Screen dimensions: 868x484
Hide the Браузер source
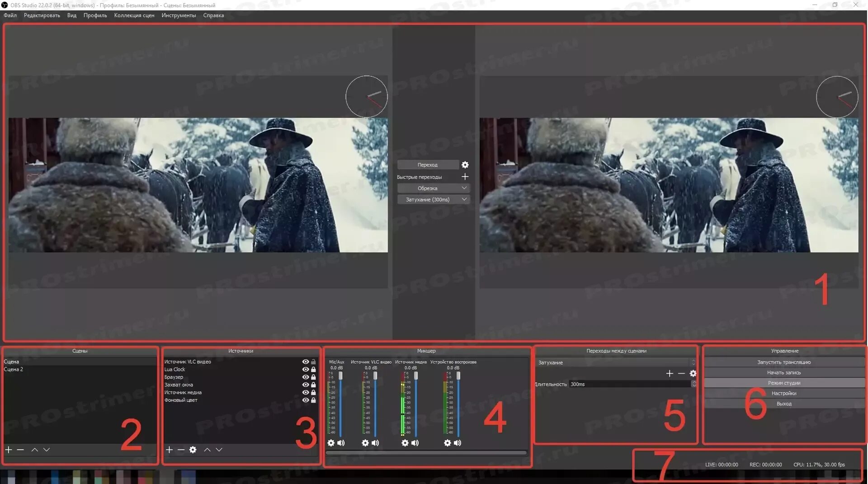point(306,377)
